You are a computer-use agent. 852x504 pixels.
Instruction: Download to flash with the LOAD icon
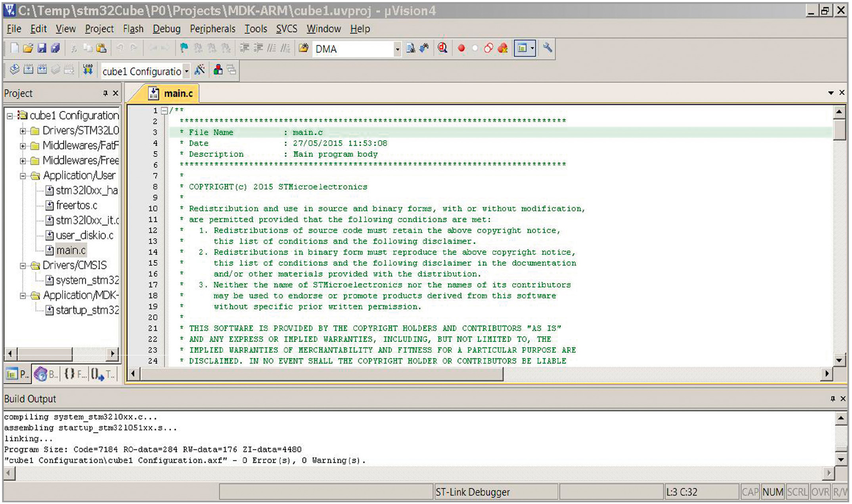[x=88, y=70]
